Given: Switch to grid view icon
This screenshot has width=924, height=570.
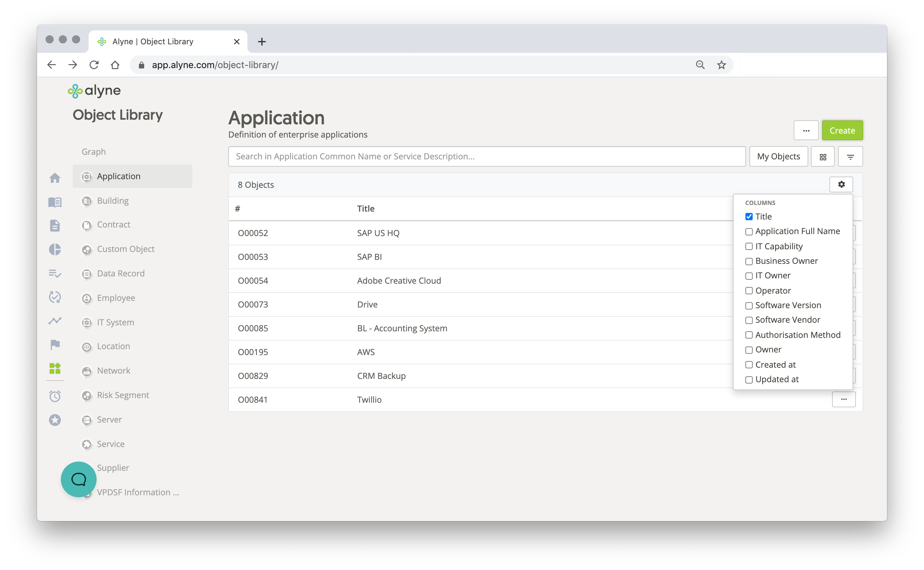Looking at the screenshot, I should (822, 157).
